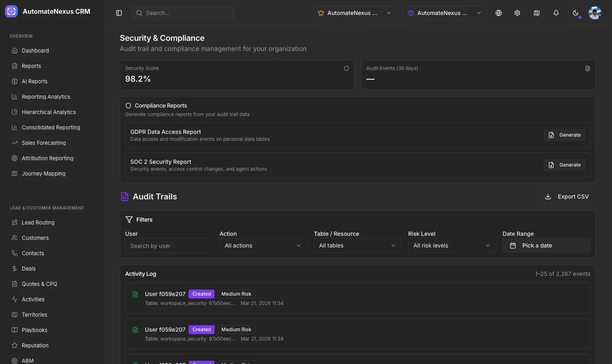Focus the top Search field
This screenshot has height=364, width=612.
tap(183, 13)
